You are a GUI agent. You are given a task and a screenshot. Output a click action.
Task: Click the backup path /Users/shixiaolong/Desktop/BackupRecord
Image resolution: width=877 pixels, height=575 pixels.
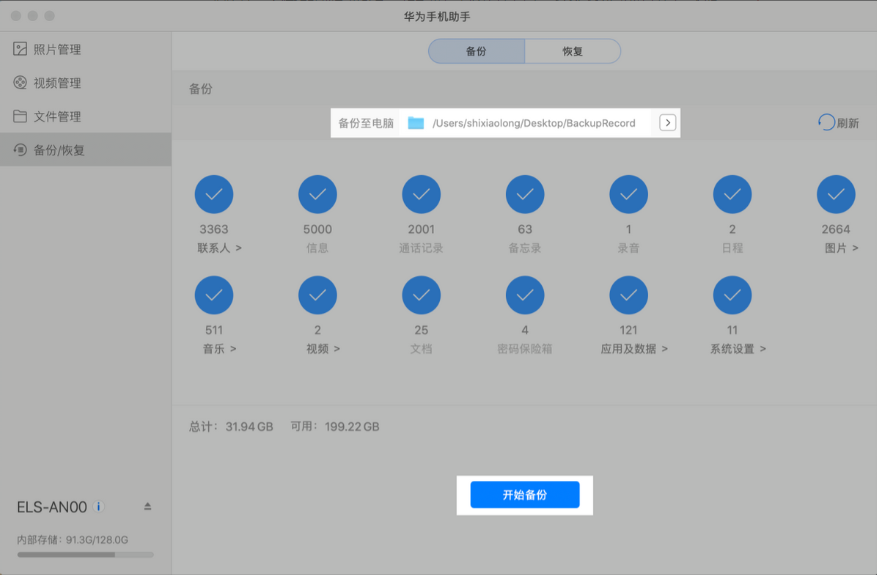534,123
